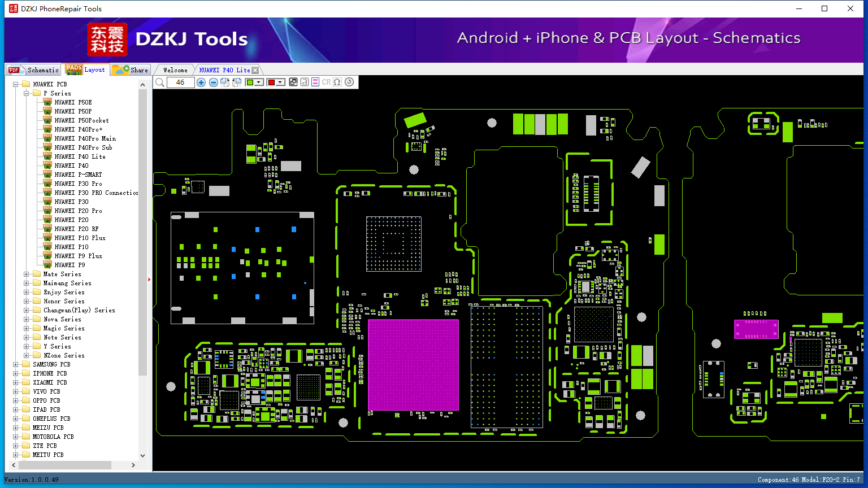Zoom in with the blue plus button
Viewport: 868px width, 488px height.
coord(201,82)
